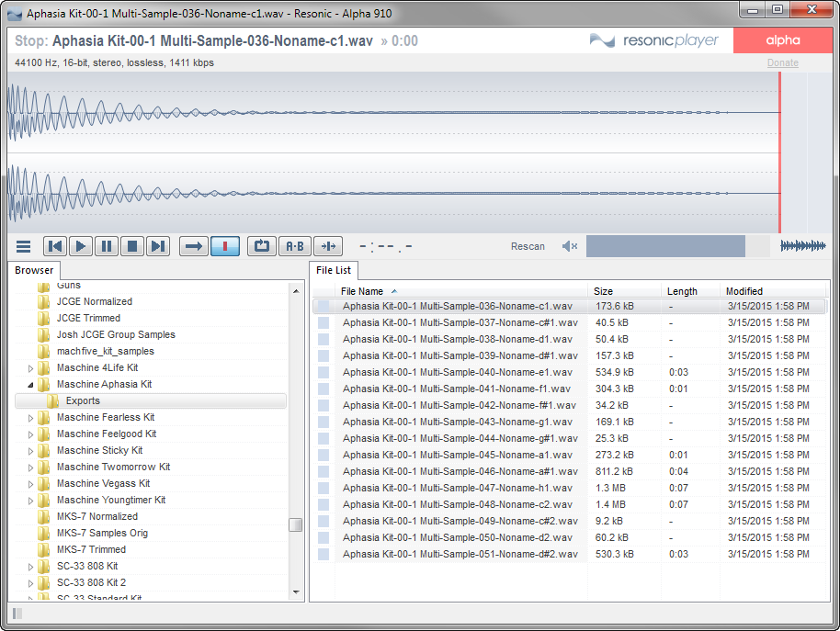Collapse the Maschine Aphasia Kit folder
This screenshot has width=840, height=631.
coord(30,385)
